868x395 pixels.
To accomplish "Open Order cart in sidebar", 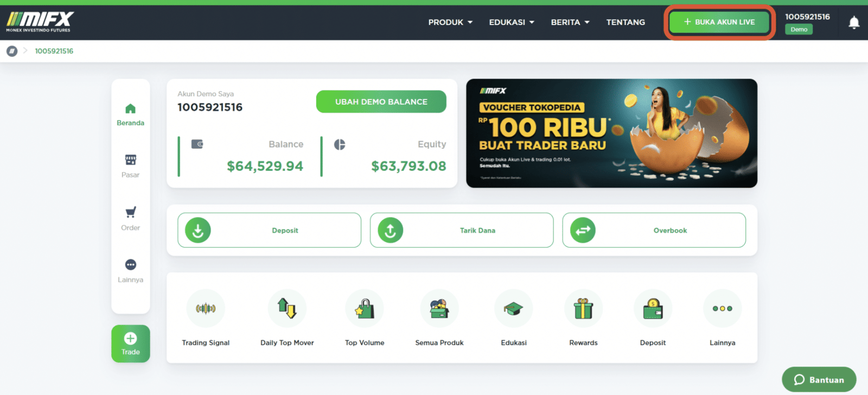I will (130, 219).
